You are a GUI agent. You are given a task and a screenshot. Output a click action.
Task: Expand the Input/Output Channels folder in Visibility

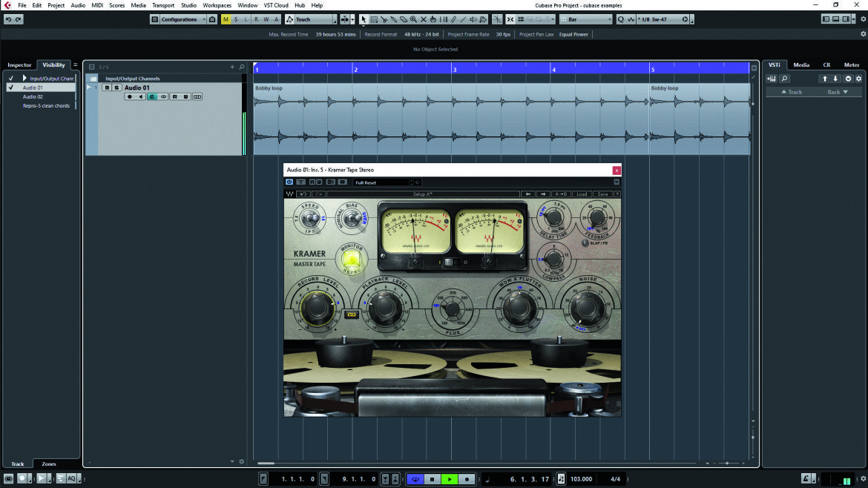[x=24, y=79]
